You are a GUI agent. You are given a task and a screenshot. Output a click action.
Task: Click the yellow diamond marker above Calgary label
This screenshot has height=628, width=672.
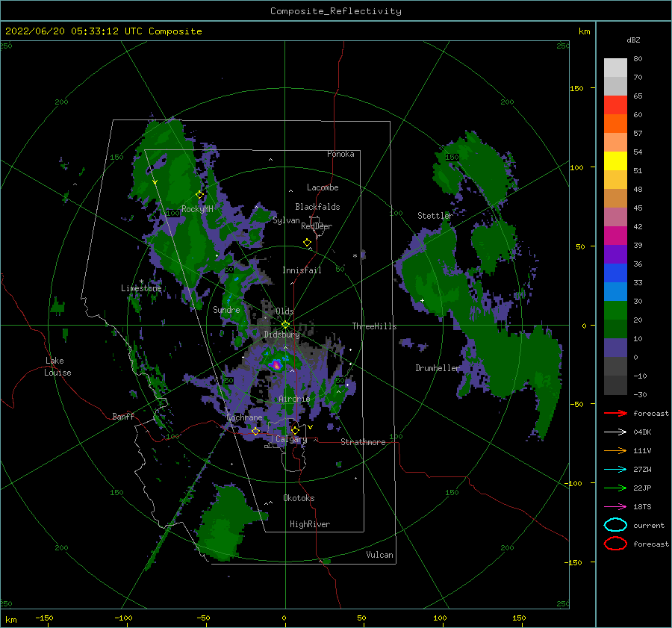295,430
